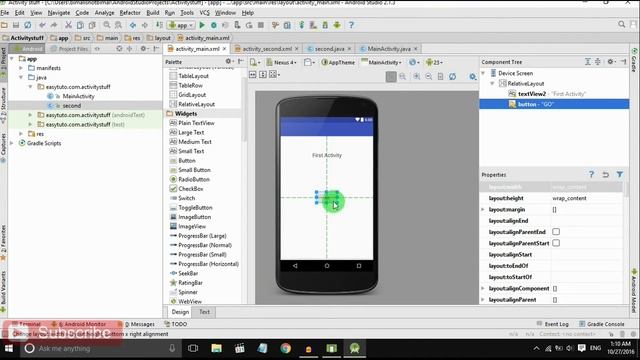The width and height of the screenshot is (640, 360).
Task: Click the Cut scissors icon
Action: 68,25
